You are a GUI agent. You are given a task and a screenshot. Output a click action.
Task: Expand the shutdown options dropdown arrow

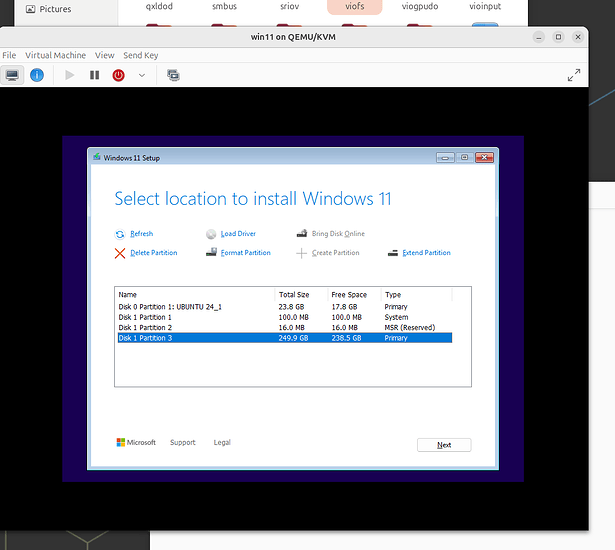pyautogui.click(x=142, y=75)
